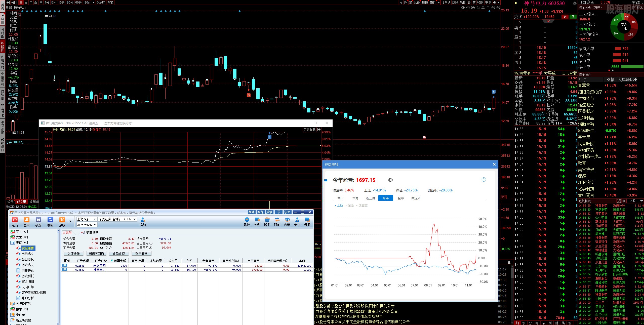Click the scrollbar thumb of announcements list
Viewport: 644px width, 325px height.
pos(512,273)
